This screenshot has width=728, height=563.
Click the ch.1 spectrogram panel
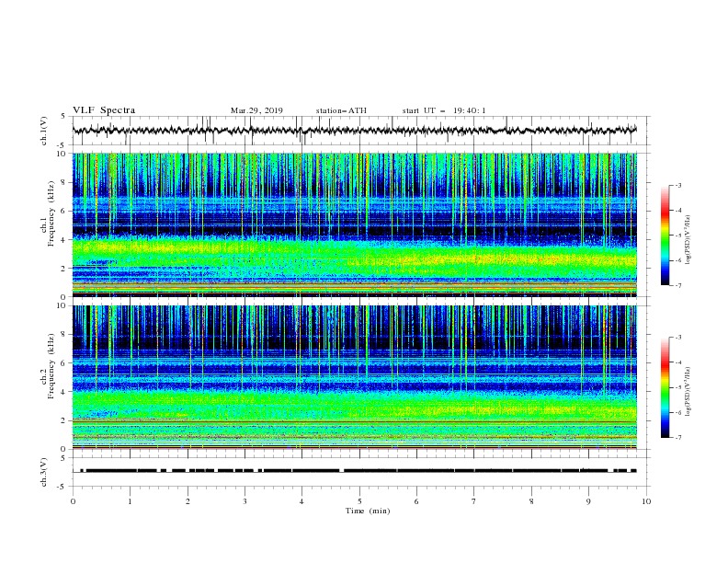(355, 224)
